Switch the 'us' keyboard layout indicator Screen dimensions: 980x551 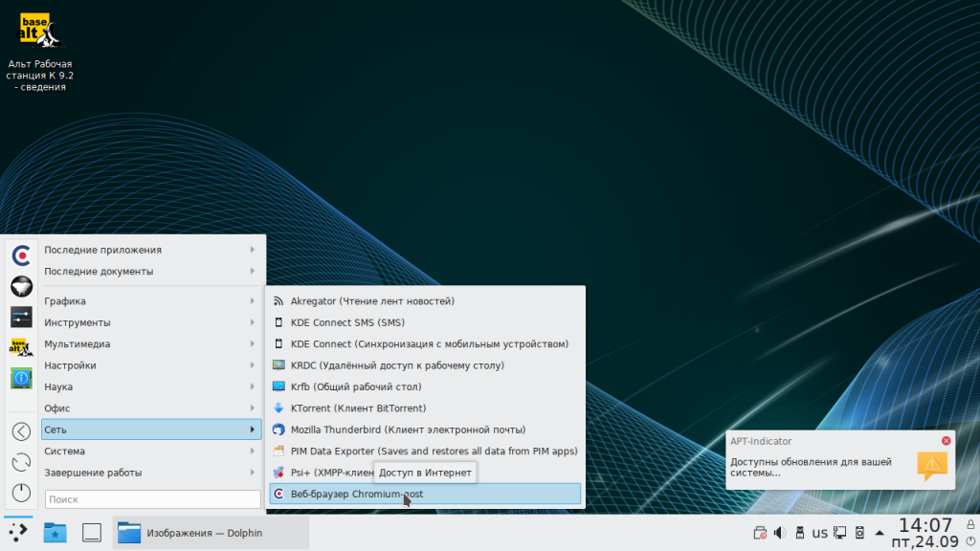(x=819, y=533)
